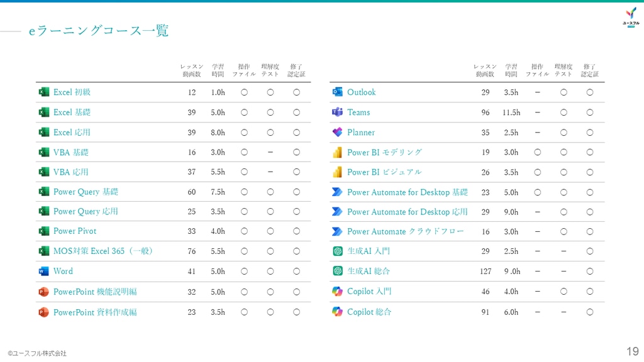Click the Excel icon beside Excel 初級
Image resolution: width=644 pixels, height=362 pixels.
(x=43, y=92)
